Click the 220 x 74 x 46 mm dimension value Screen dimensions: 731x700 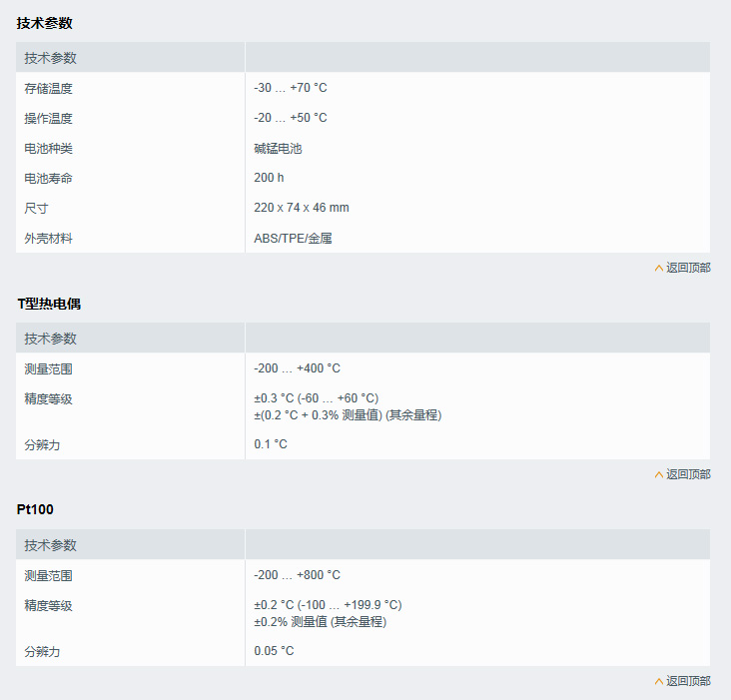coord(302,208)
